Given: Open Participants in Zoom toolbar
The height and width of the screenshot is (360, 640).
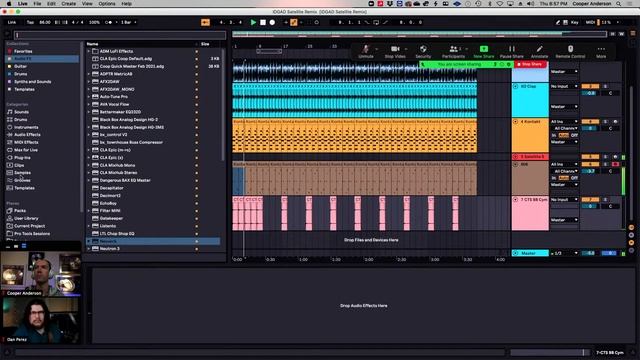Looking at the screenshot, I should click(453, 52).
